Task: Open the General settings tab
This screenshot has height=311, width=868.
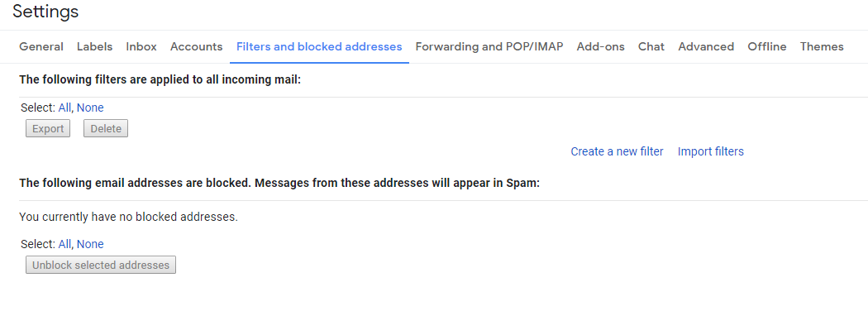Action: click(x=41, y=47)
